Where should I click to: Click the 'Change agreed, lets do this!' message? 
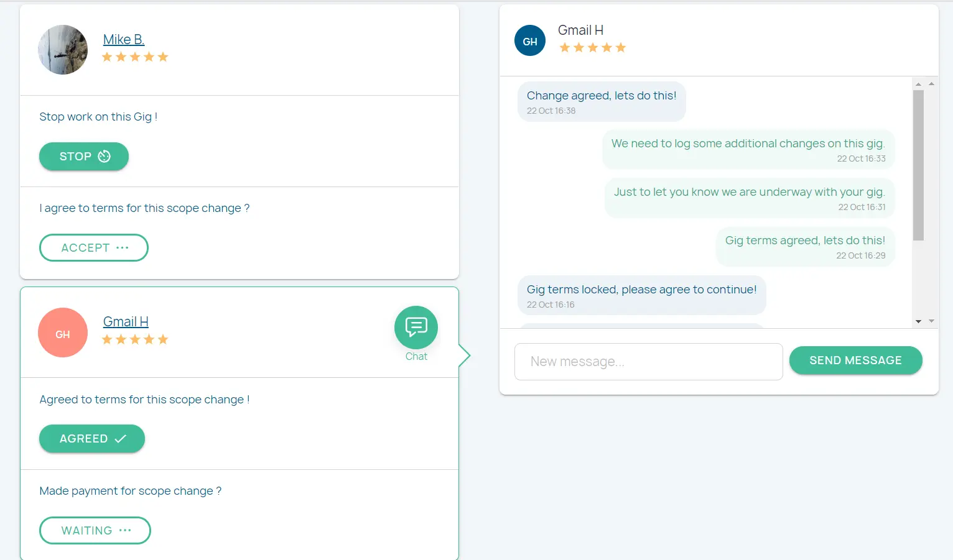[601, 101]
